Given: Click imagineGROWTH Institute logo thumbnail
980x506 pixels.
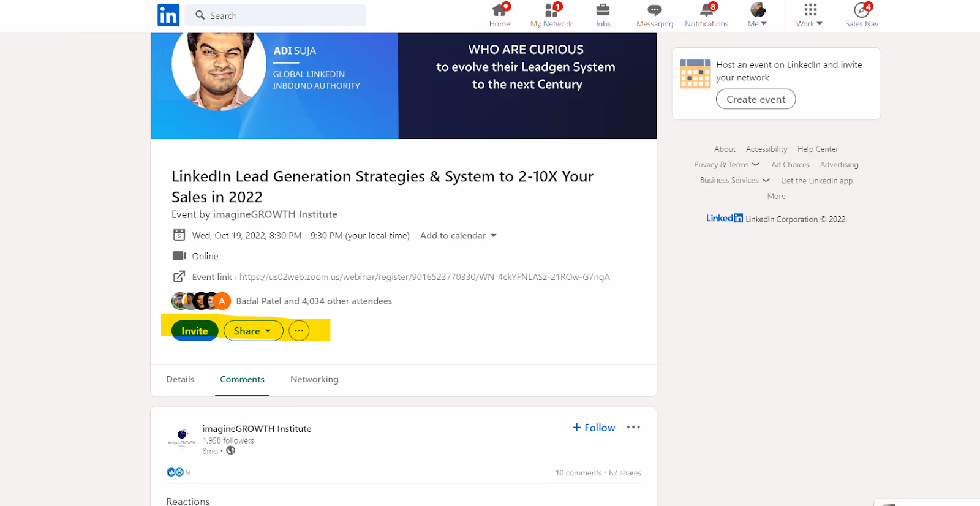Looking at the screenshot, I should (x=182, y=438).
